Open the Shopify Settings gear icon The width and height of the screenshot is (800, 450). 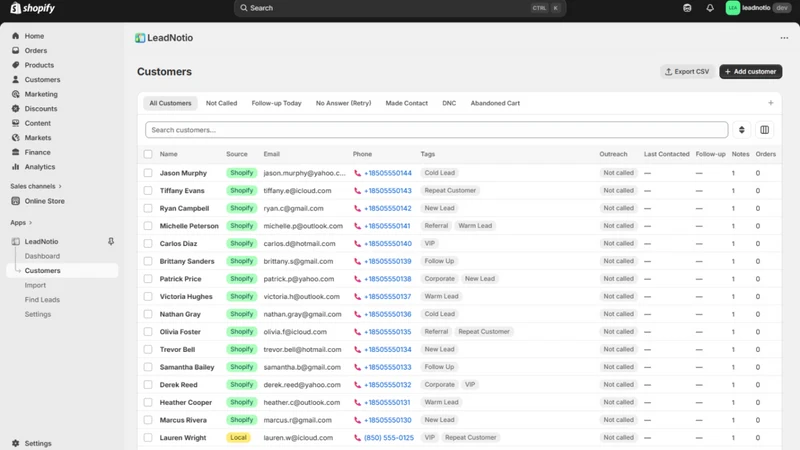(x=15, y=443)
